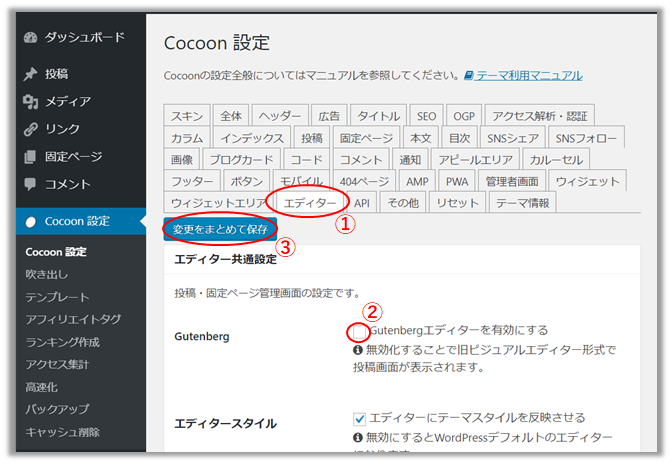671x464 pixels.
Task: Click info icon next to 無効化することで text
Action: 358,350
